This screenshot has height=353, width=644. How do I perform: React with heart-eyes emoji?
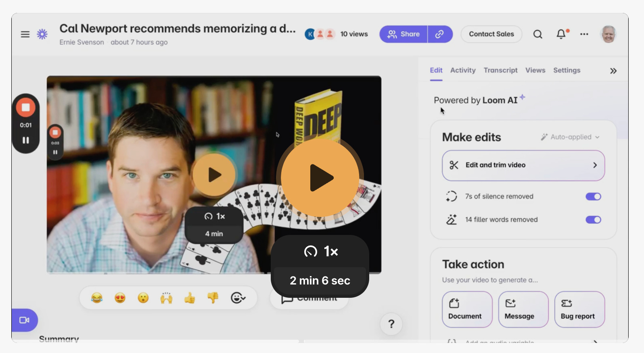click(120, 298)
